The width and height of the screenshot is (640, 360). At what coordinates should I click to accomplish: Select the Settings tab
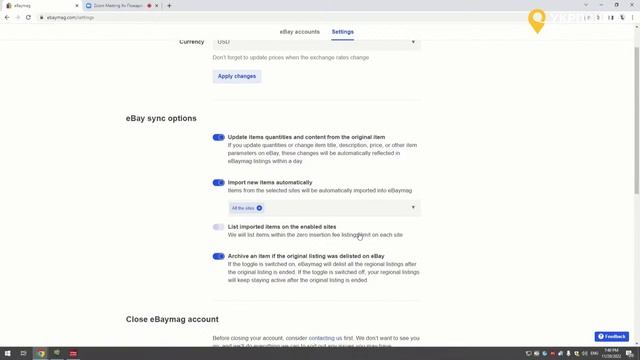coord(342,32)
